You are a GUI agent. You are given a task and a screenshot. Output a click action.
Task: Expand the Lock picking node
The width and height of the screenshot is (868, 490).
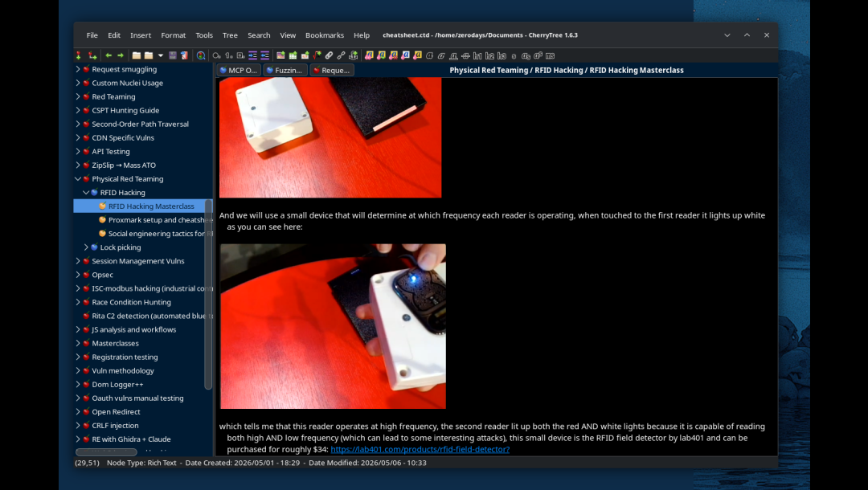(86, 247)
